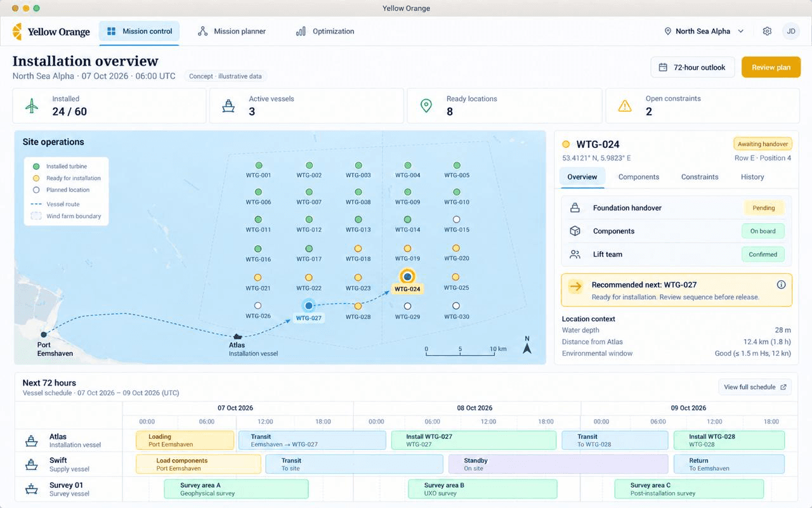Click the Review plan button
Image resolution: width=812 pixels, height=508 pixels.
771,67
